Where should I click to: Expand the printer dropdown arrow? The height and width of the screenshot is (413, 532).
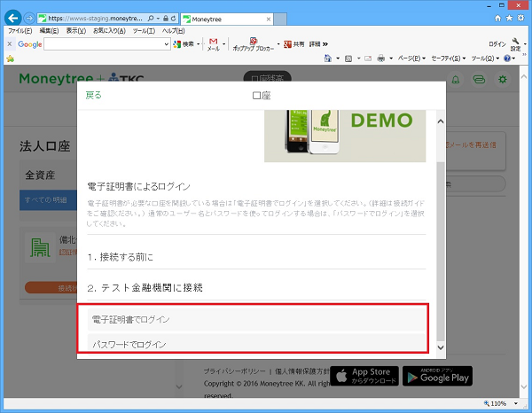point(391,58)
